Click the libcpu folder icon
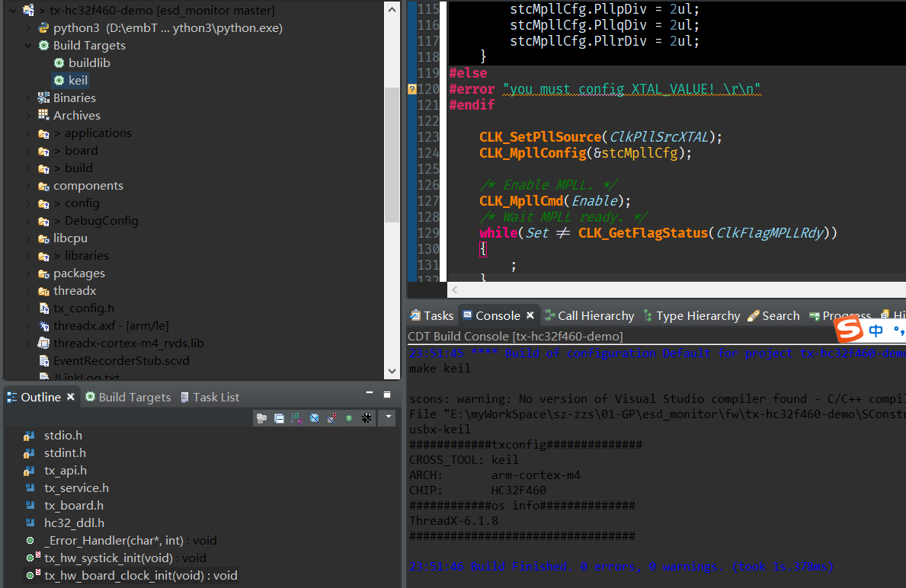 point(43,238)
